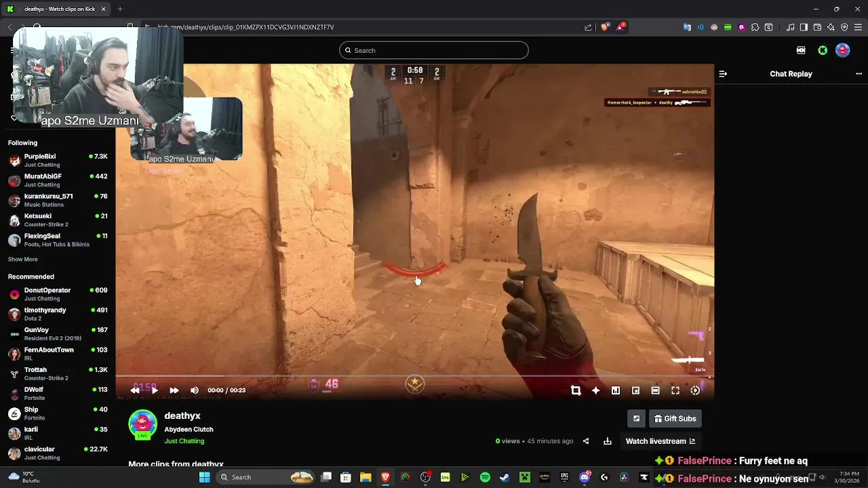Share the page via address bar icon
Viewport: 868px width, 488px height.
tap(588, 27)
